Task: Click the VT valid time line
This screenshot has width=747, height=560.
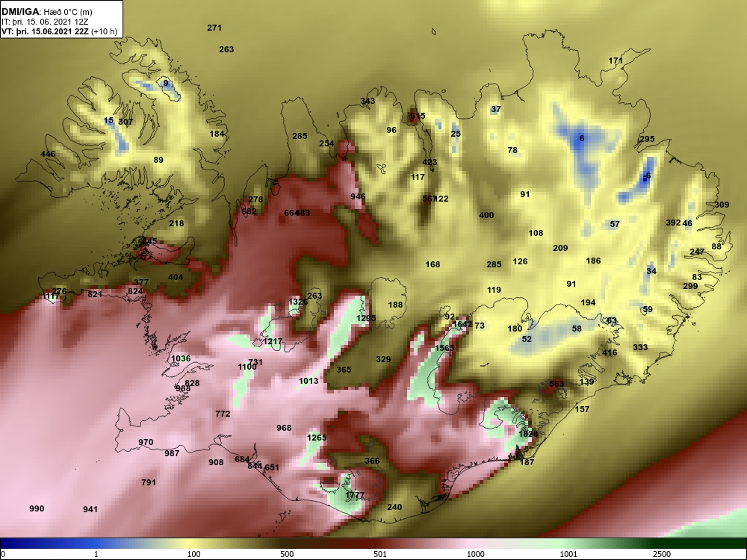Action: click(59, 31)
